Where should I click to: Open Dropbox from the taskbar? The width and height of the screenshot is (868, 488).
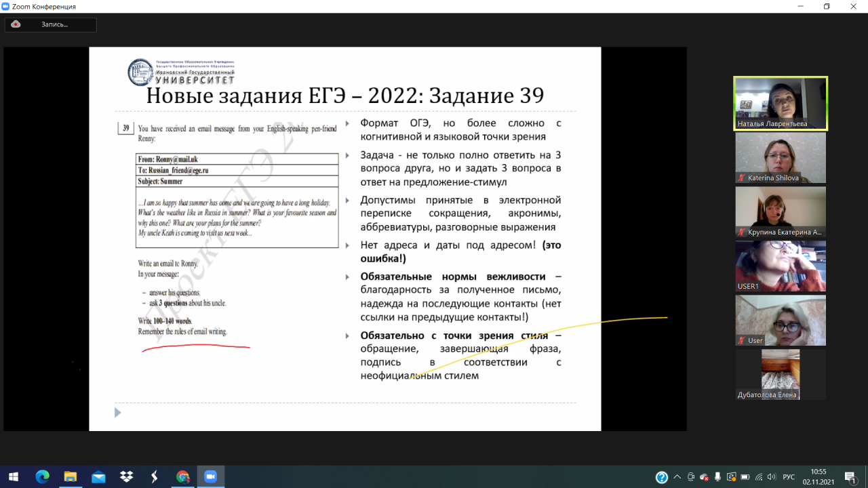click(126, 477)
